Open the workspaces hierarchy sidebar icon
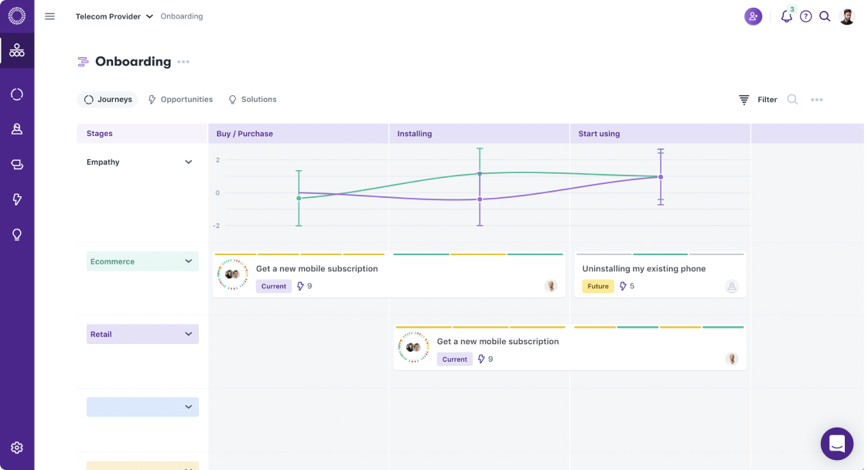 (x=16, y=51)
